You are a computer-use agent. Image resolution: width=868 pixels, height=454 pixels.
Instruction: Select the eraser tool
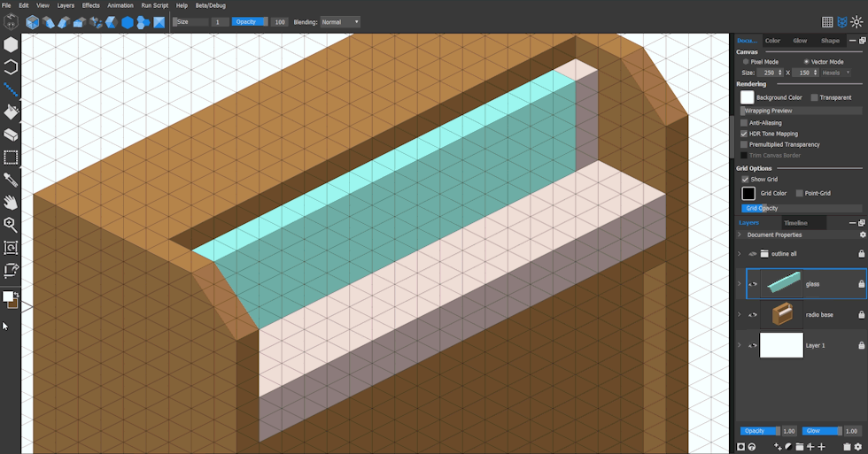[11, 135]
